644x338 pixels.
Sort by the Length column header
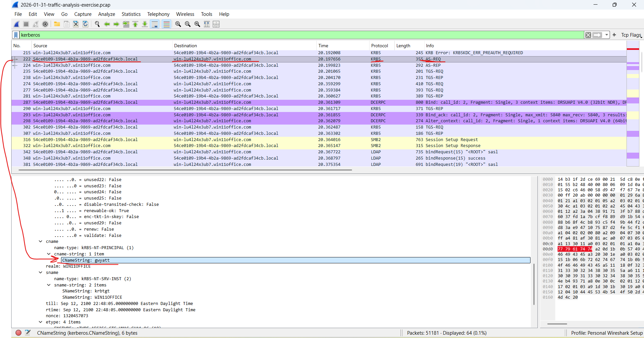(409, 46)
